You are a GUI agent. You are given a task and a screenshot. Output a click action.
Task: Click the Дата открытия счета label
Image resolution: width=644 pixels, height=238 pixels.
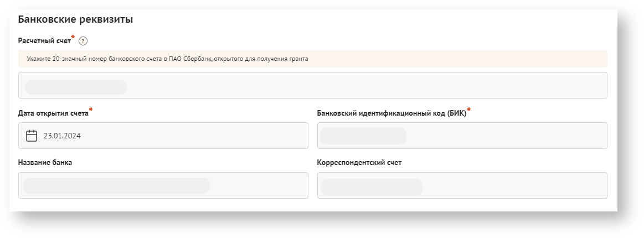53,113
